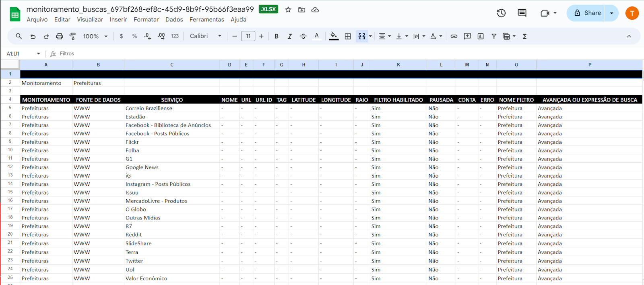Open the text color picker
Viewport: 644px width, 285px height.
tap(317, 36)
